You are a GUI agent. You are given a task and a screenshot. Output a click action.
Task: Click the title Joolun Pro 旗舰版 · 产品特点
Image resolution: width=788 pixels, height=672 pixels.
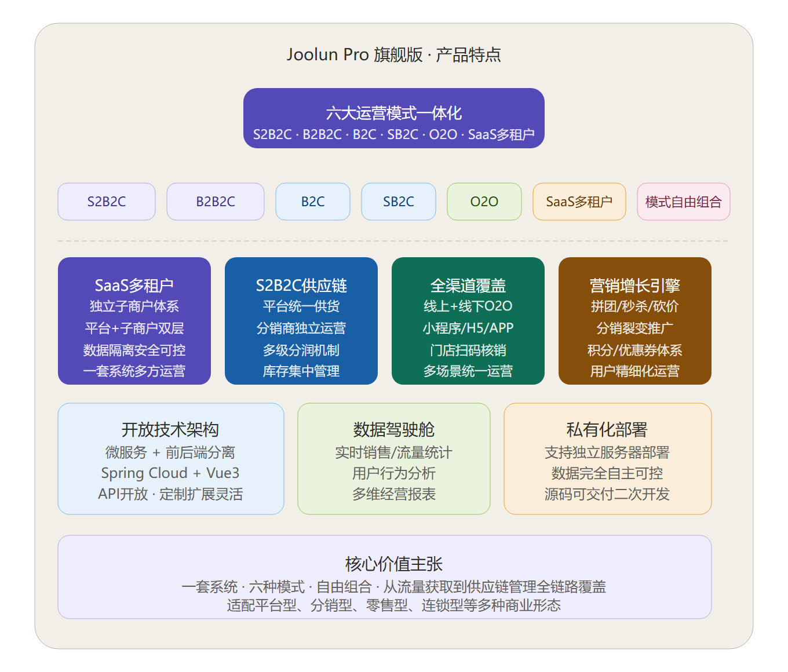[393, 54]
